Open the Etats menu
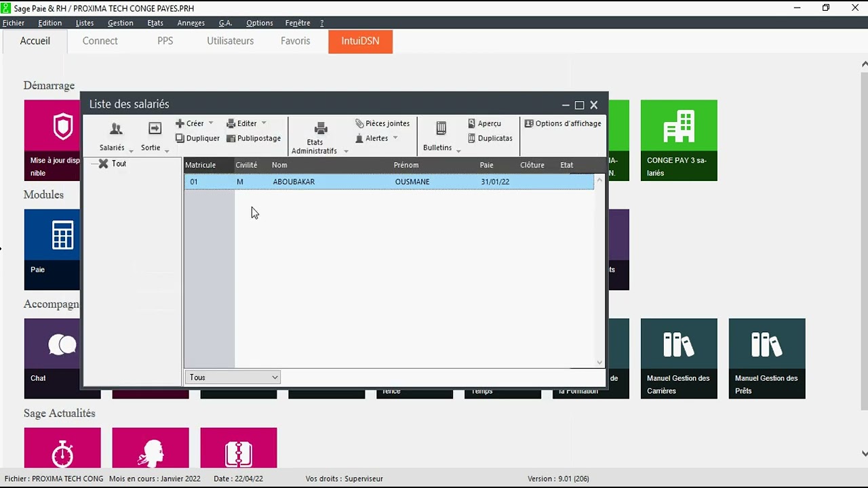The width and height of the screenshot is (868, 488). pos(155,22)
